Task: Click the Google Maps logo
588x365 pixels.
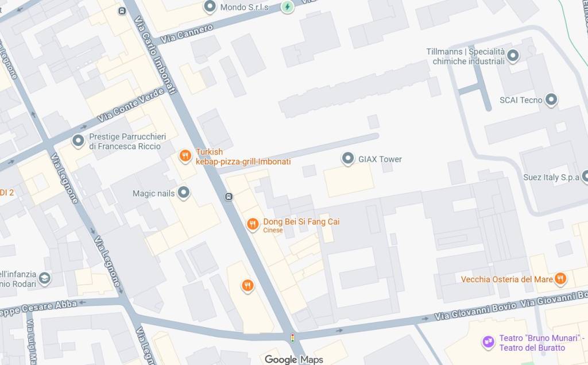Action: [293, 360]
